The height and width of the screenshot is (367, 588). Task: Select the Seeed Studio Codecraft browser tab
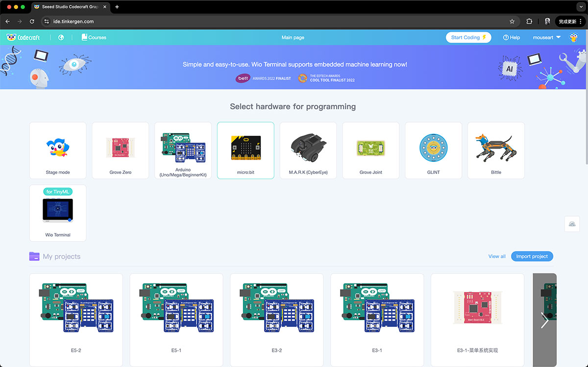tap(70, 7)
